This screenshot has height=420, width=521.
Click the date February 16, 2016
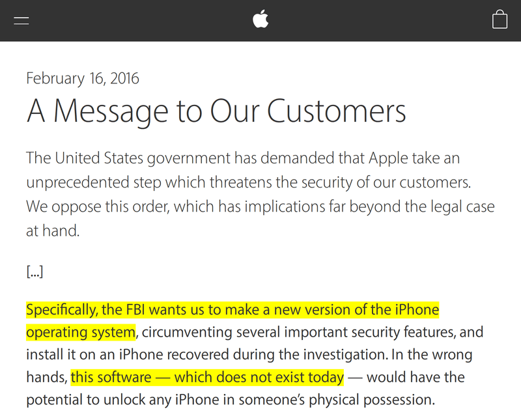tap(83, 78)
